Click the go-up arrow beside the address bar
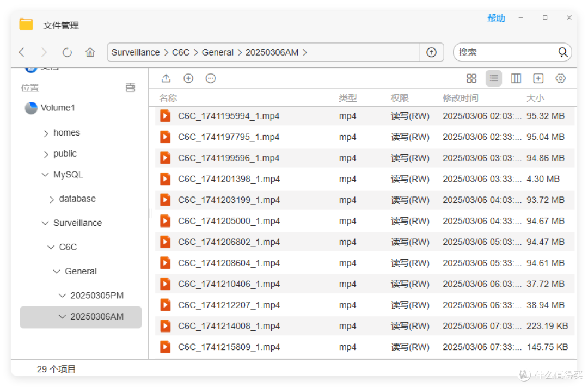 pos(431,52)
